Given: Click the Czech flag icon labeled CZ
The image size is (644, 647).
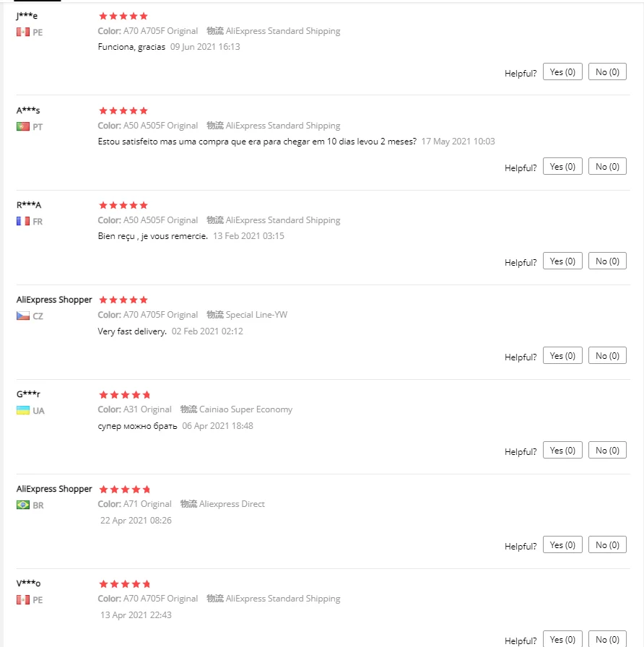Looking at the screenshot, I should 22,316.
